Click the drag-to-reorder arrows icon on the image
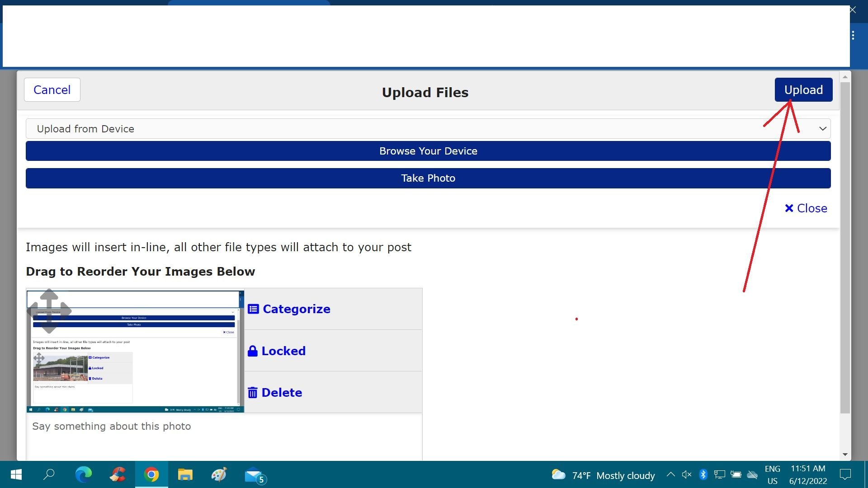The width and height of the screenshot is (868, 488). coord(49,311)
